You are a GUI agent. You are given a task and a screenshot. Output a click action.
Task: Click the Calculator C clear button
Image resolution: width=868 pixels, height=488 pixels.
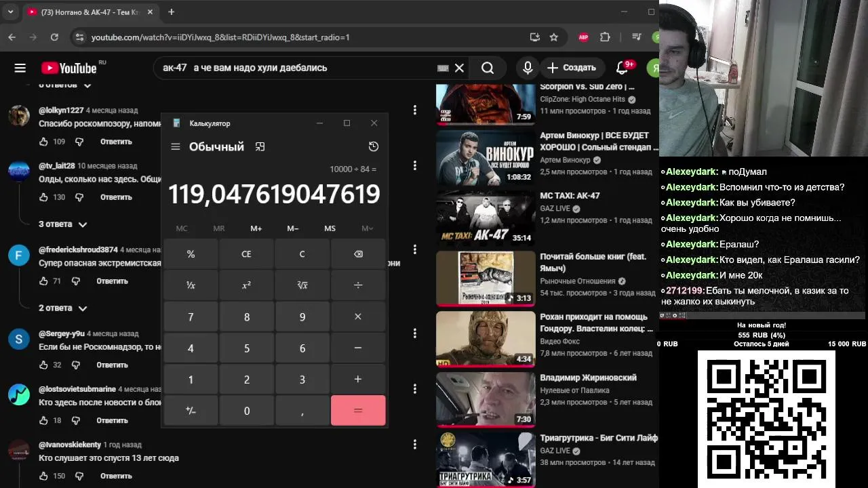coord(302,254)
